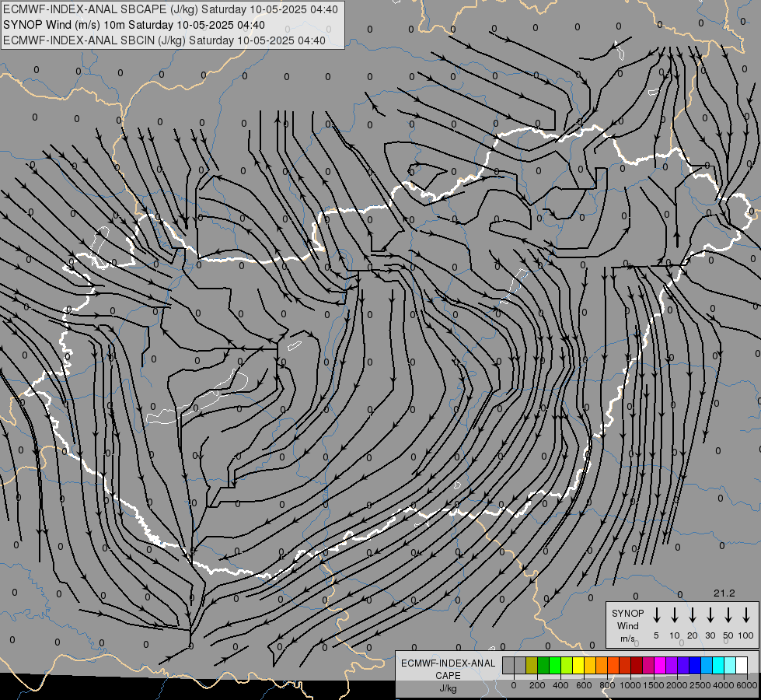
Task: Click the 1500 tick on CAPE scale
Action: coord(653,685)
